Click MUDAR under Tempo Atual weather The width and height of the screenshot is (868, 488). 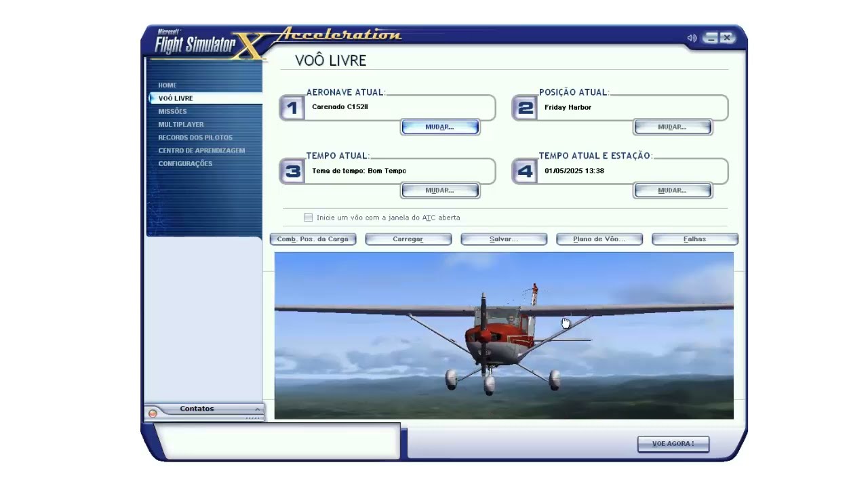pyautogui.click(x=440, y=190)
